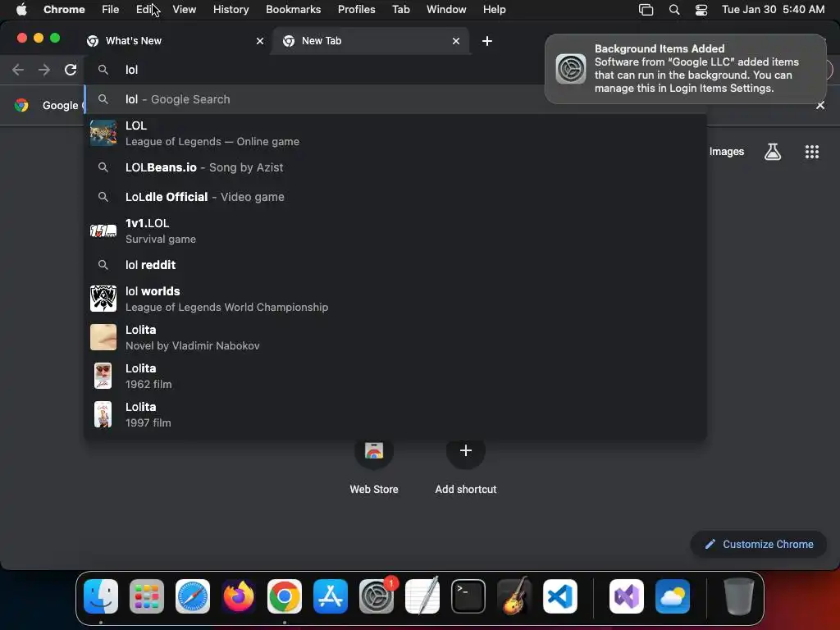Open a new tab with plus button
Image resolution: width=840 pixels, height=630 pixels.
click(x=487, y=41)
